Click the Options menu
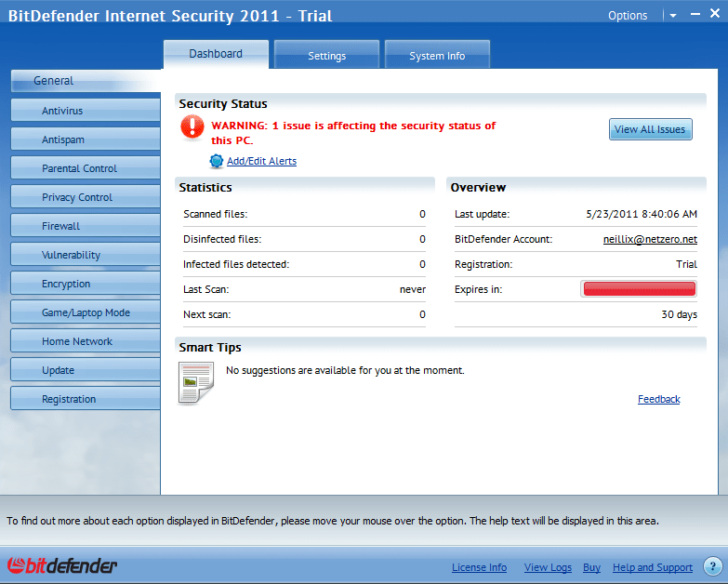Screen dimensions: 728x584 (628, 16)
